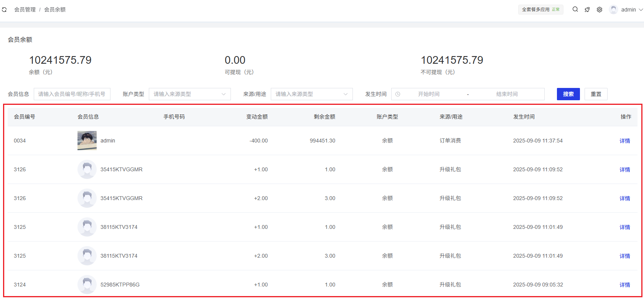Click the 全套餐多应用 status badge
Image resolution: width=644 pixels, height=298 pixels.
(540, 10)
